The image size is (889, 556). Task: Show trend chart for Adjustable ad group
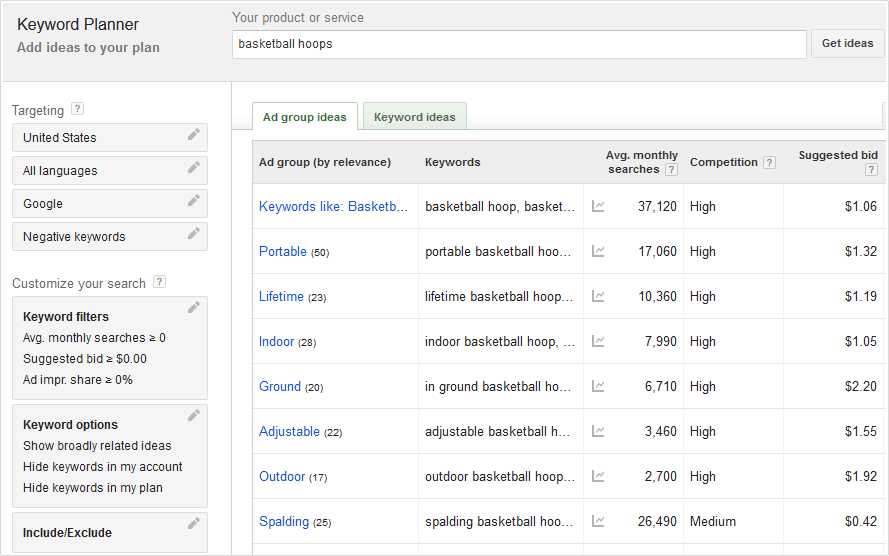598,431
